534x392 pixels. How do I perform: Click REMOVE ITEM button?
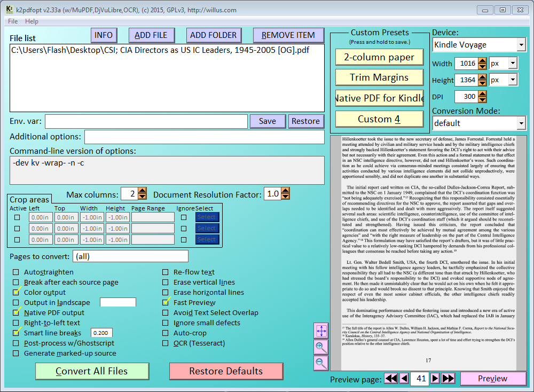[288, 35]
